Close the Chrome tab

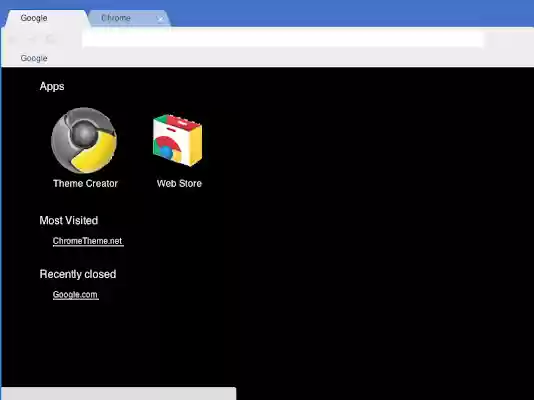[160, 19]
